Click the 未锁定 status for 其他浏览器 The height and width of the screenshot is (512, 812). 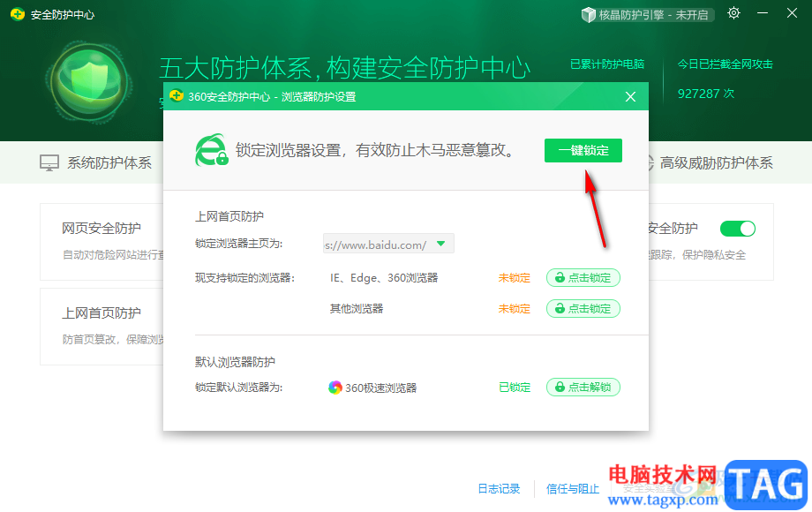[515, 309]
